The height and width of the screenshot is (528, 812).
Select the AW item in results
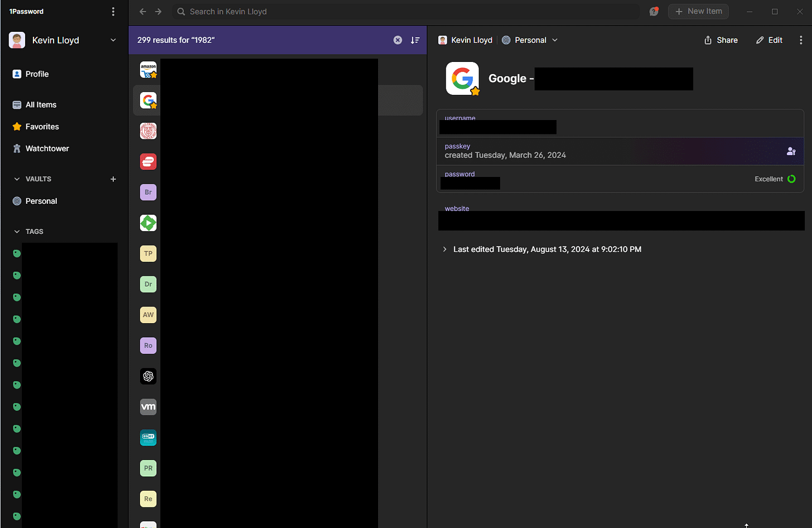[148, 315]
